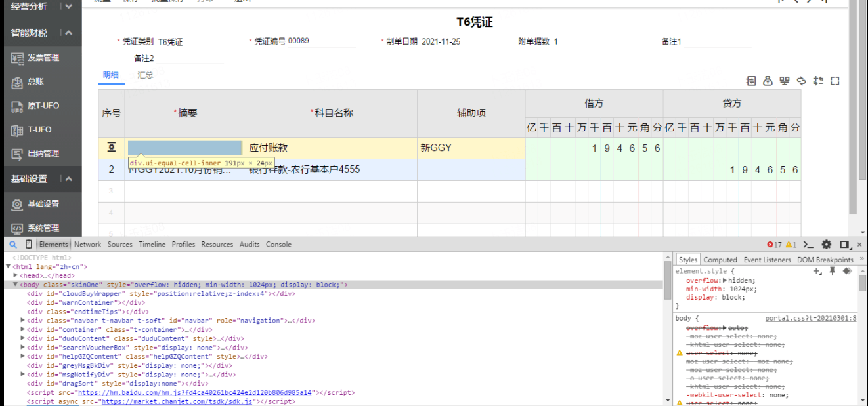Image resolution: width=868 pixels, height=406 pixels.
Task: Open the 系统管理 code icon
Action: 18,228
